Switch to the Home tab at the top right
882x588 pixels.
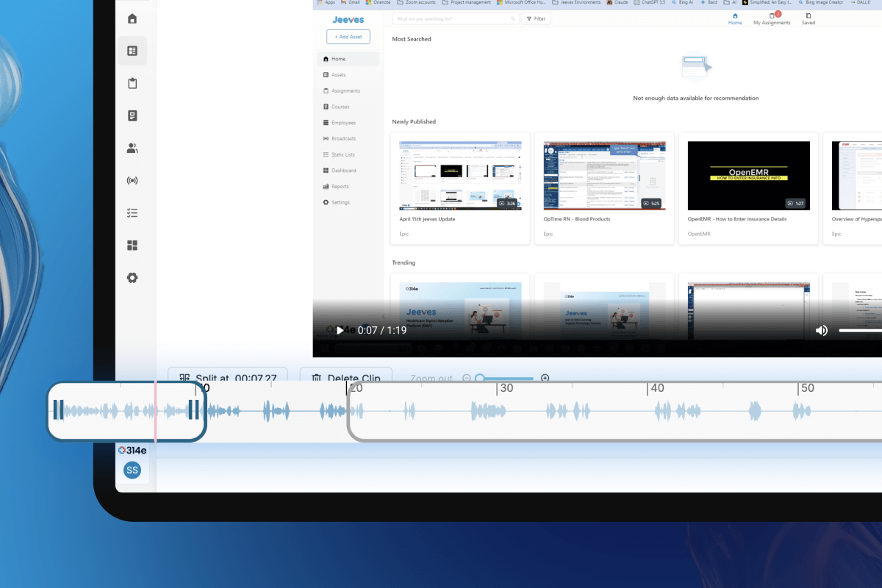(735, 18)
